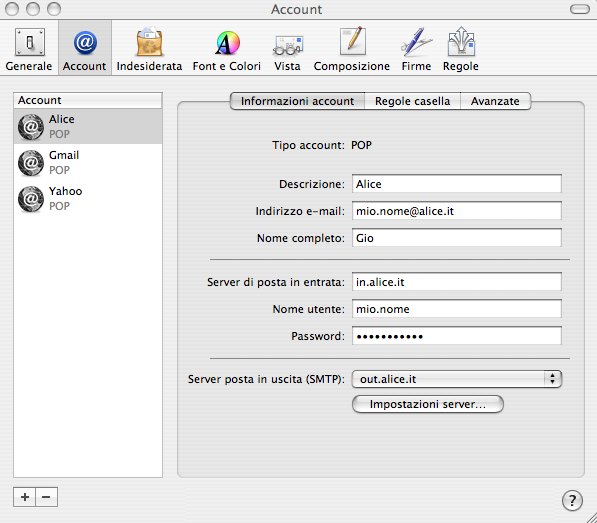The height and width of the screenshot is (523, 597).
Task: Click the Impostazioni server button
Action: tap(428, 404)
